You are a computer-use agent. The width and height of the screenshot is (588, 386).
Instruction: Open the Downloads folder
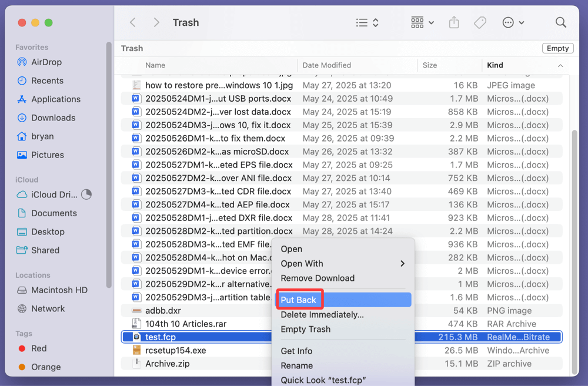[x=52, y=118]
